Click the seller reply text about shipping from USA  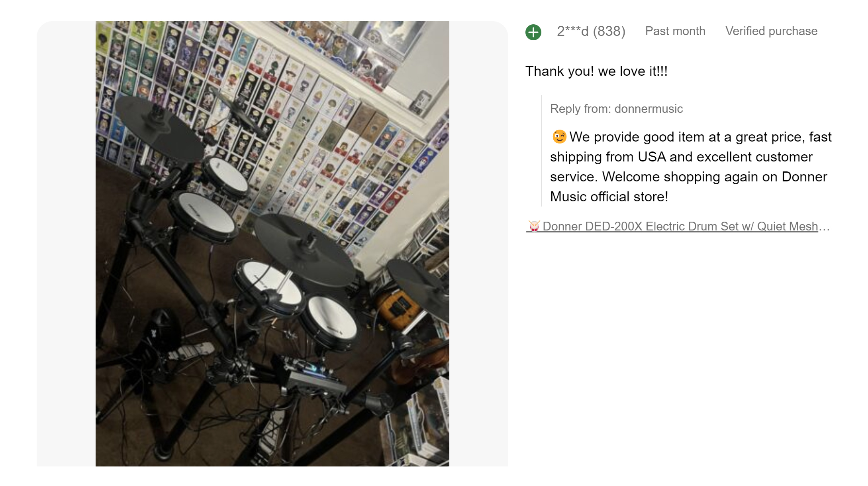(691, 167)
